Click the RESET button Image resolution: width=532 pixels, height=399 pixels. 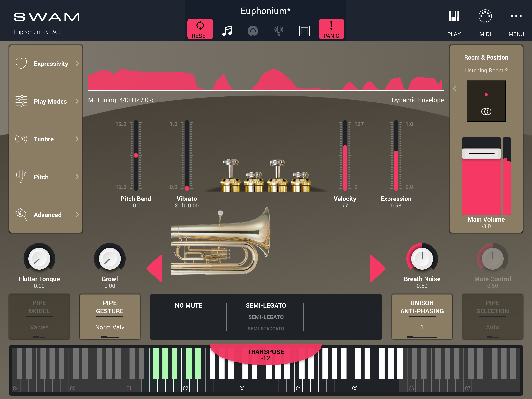200,29
